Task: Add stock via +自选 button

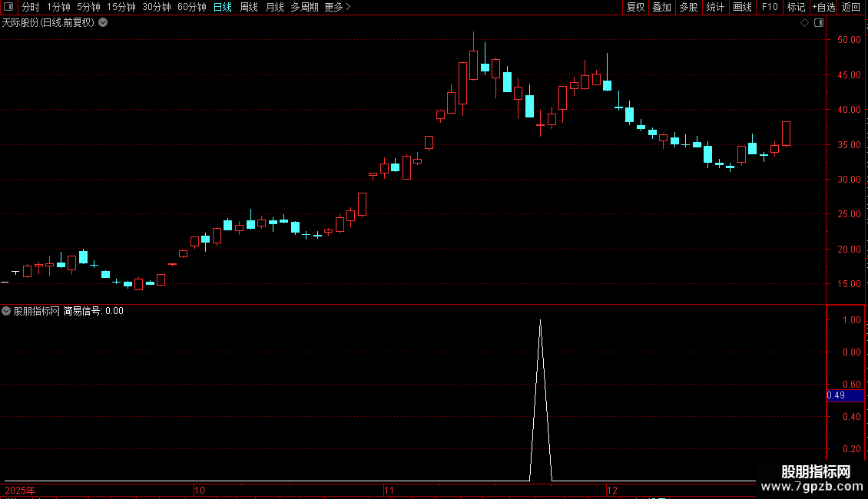Action: [x=823, y=7]
